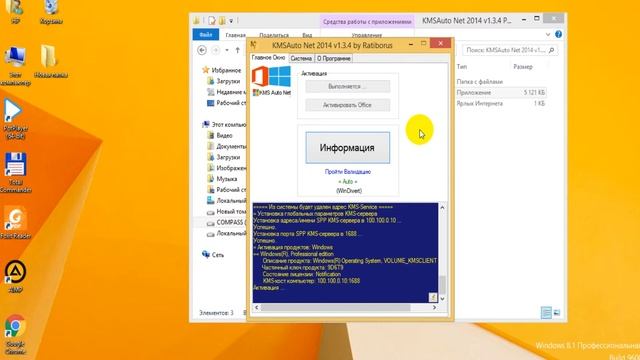Image resolution: width=640 pixels, height=360 pixels.
Task: Select Музыка in navigation pane
Action: point(222,179)
